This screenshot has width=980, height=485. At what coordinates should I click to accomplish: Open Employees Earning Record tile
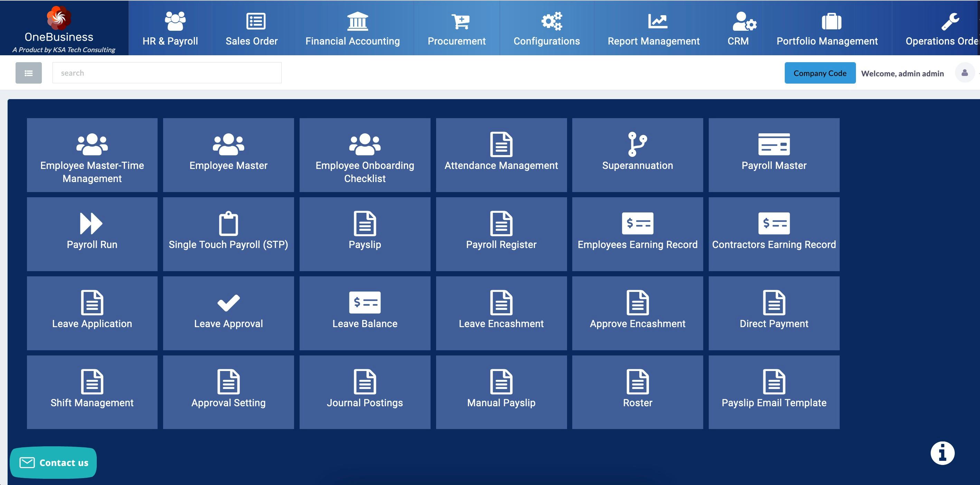point(637,234)
